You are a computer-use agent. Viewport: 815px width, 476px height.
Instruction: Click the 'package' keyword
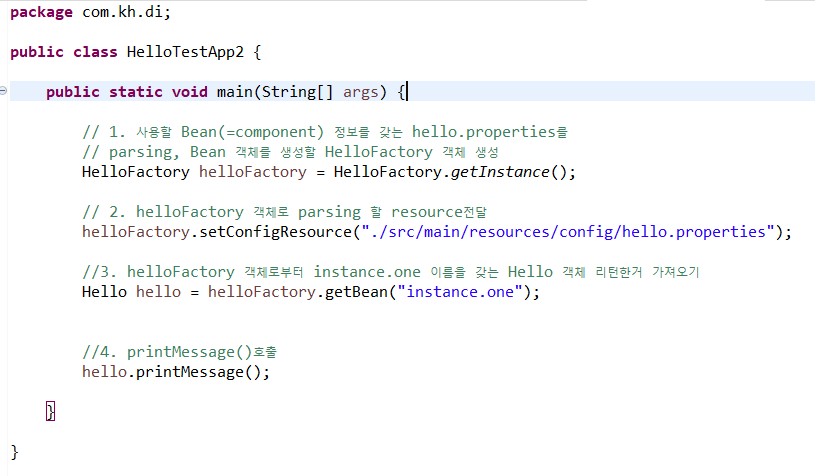pos(42,12)
